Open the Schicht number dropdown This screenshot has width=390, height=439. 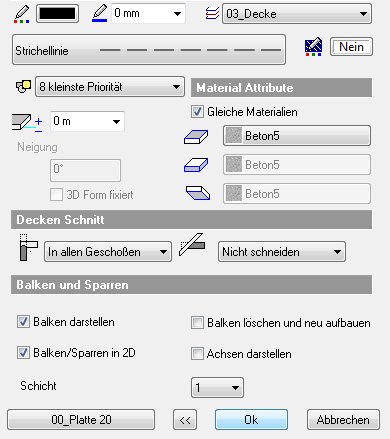point(217,388)
